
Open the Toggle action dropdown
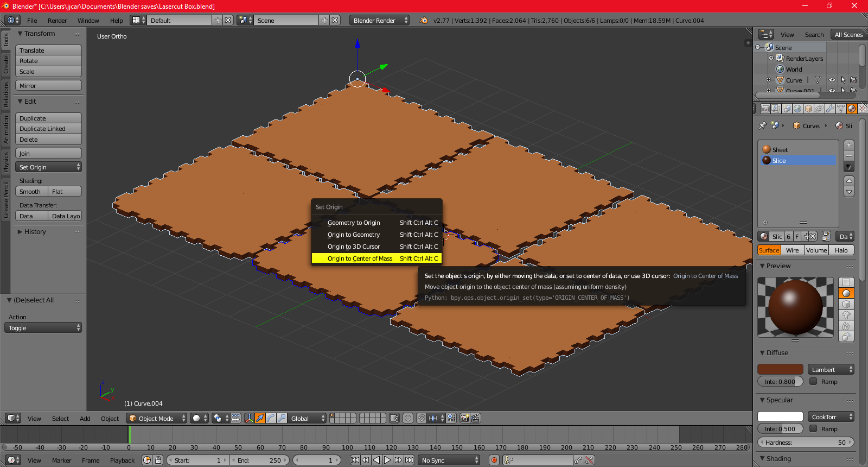[x=43, y=328]
